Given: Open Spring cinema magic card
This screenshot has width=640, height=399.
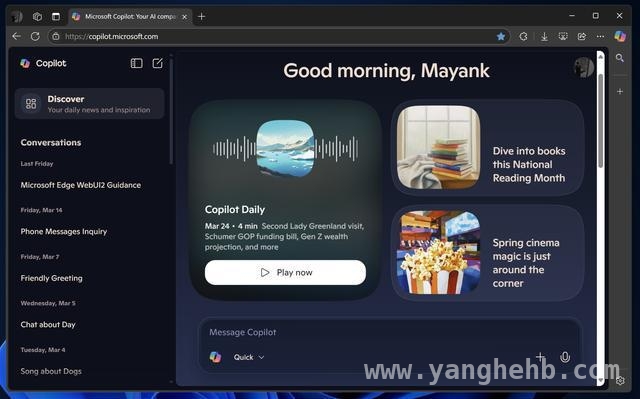Looking at the screenshot, I should tap(488, 253).
